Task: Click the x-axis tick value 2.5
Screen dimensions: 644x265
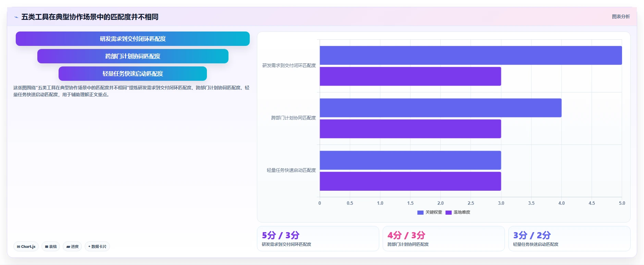Action: pos(471,203)
